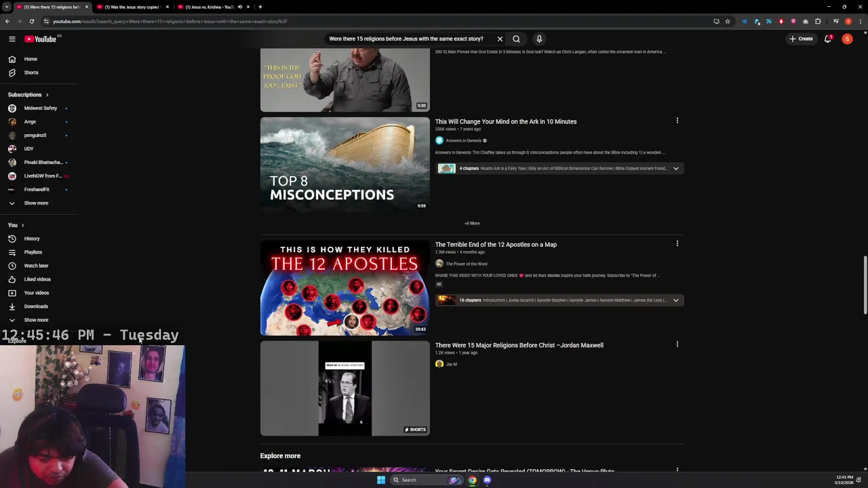
Task: Play the TOP 8 MISCONCEPTIONS thumbnail
Action: (344, 165)
